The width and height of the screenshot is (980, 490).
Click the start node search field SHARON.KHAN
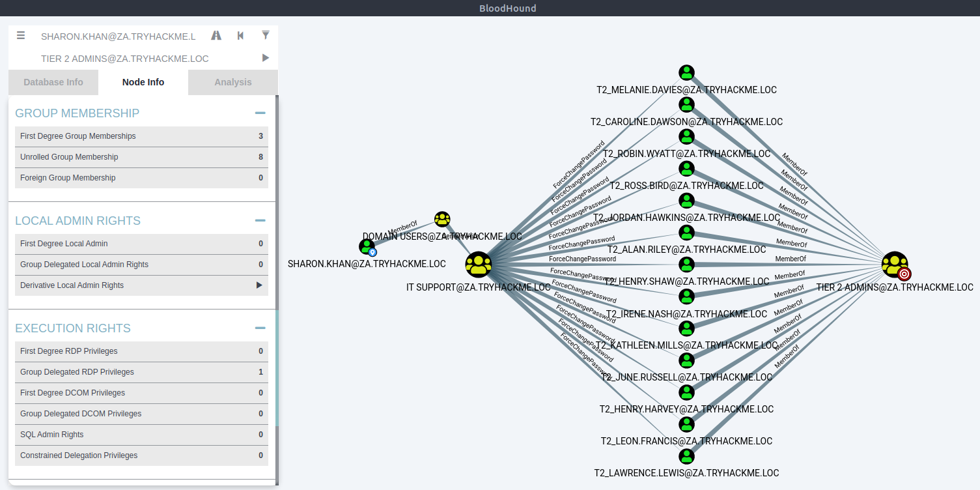pos(119,36)
